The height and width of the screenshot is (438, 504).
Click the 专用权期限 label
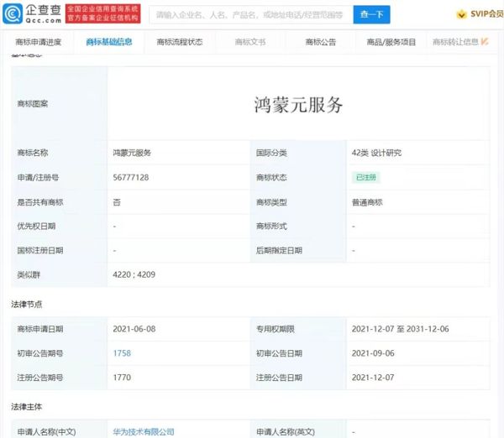[276, 329]
